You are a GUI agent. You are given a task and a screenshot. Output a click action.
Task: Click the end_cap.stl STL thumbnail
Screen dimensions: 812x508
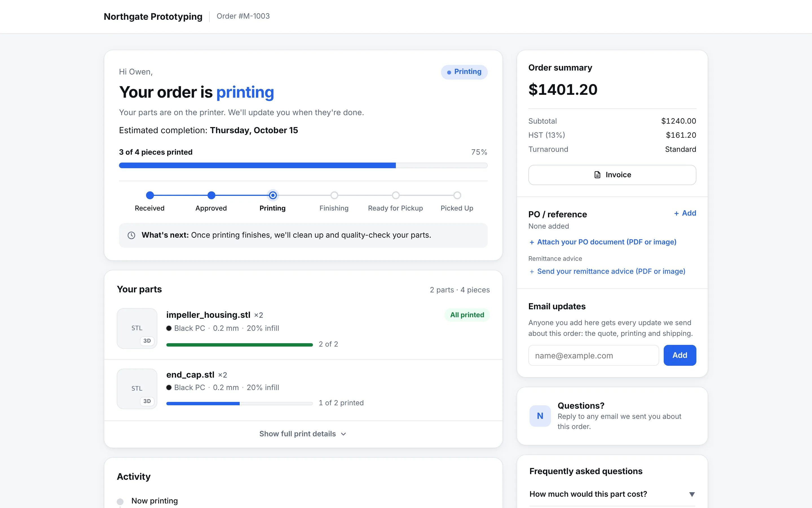[137, 389]
